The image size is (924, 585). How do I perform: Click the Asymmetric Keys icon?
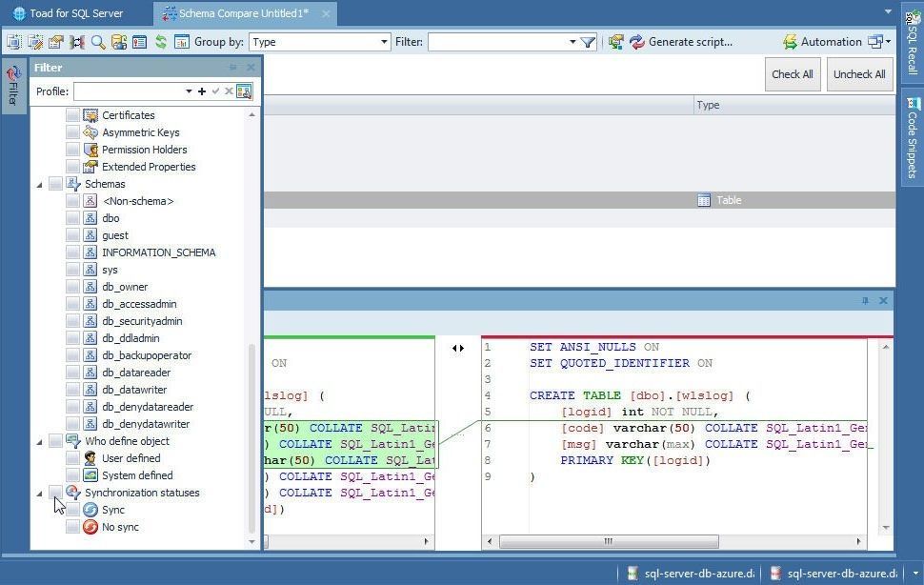tap(90, 132)
